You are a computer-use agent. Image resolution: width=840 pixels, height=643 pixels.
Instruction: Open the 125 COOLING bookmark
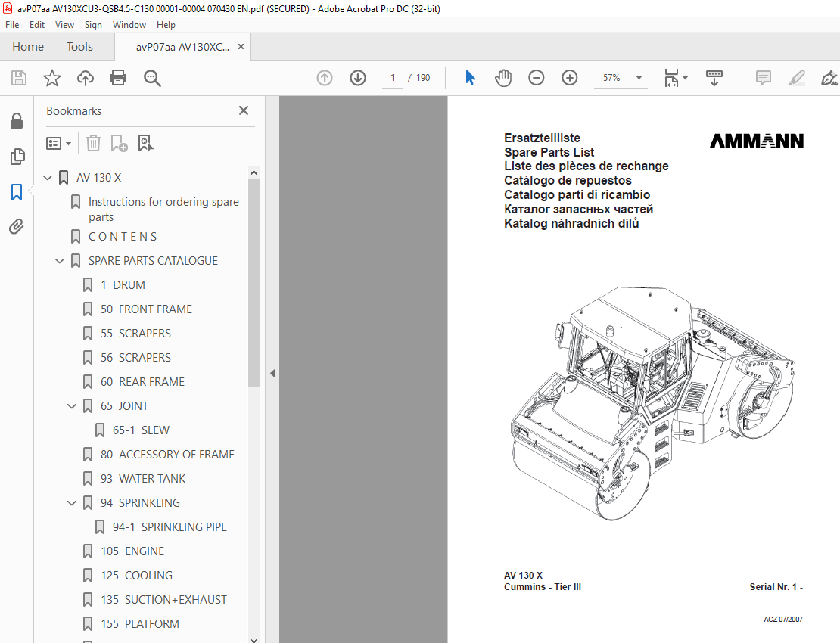tap(137, 576)
